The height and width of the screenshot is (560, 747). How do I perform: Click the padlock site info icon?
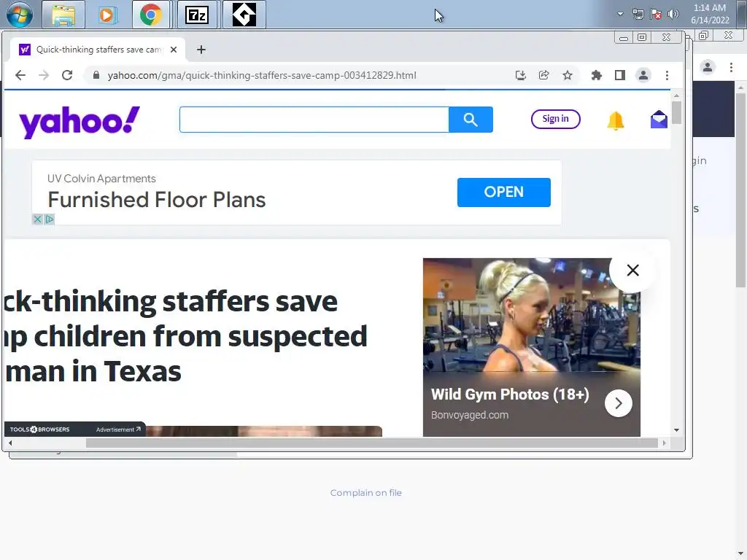[96, 75]
